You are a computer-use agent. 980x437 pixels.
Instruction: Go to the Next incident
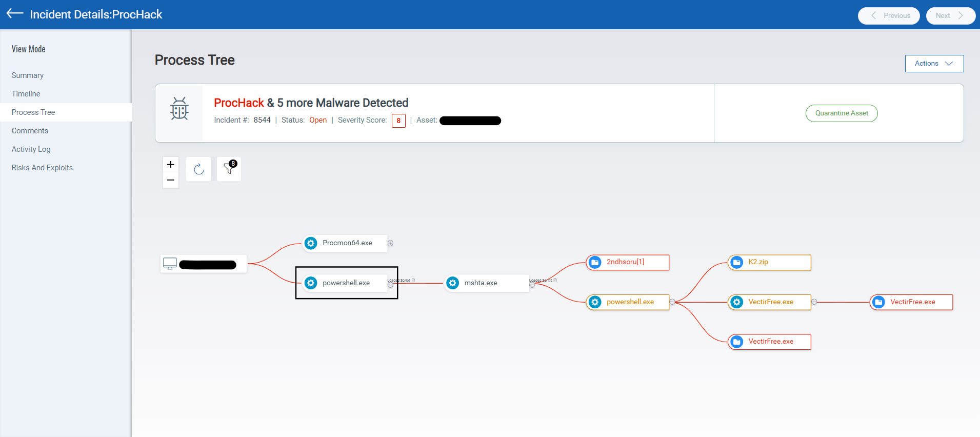point(951,15)
